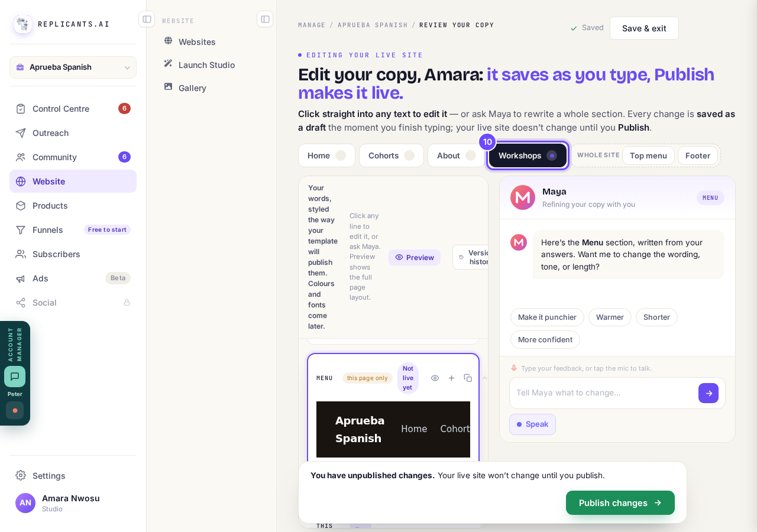Expand the Aprueba Spanish workspace dropdown
The width and height of the screenshot is (757, 532).
click(73, 67)
